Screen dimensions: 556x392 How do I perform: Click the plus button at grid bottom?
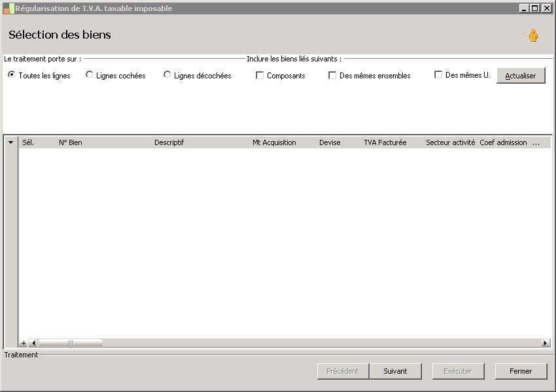click(24, 343)
